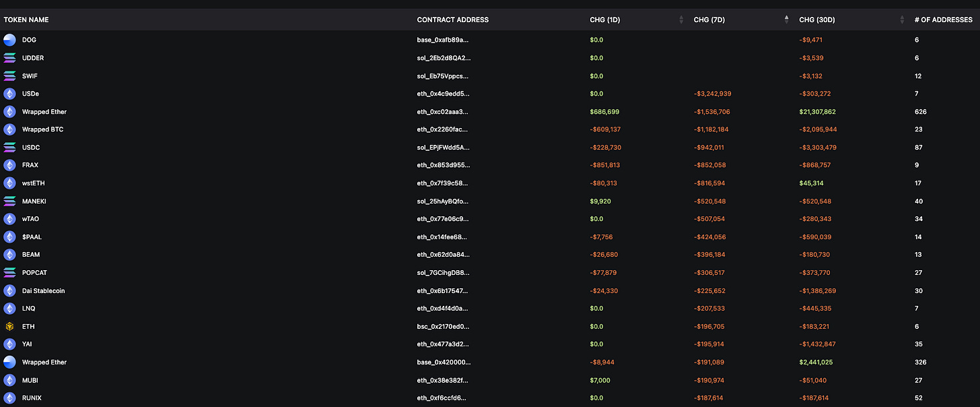The image size is (980, 407).
Task: Open contract address sol_EPjFWdd5A...
Action: (444, 148)
